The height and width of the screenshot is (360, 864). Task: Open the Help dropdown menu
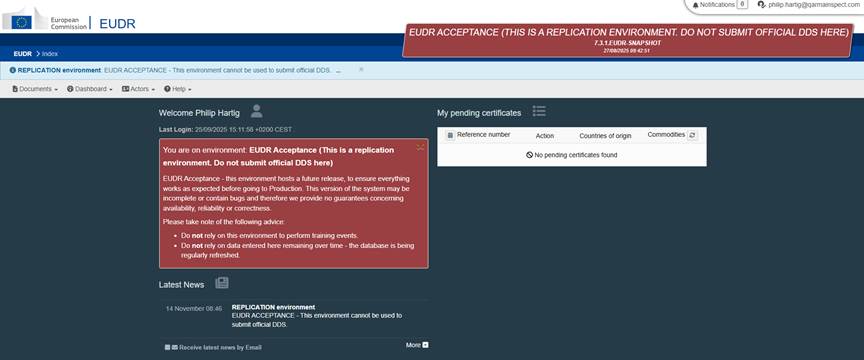pos(177,89)
